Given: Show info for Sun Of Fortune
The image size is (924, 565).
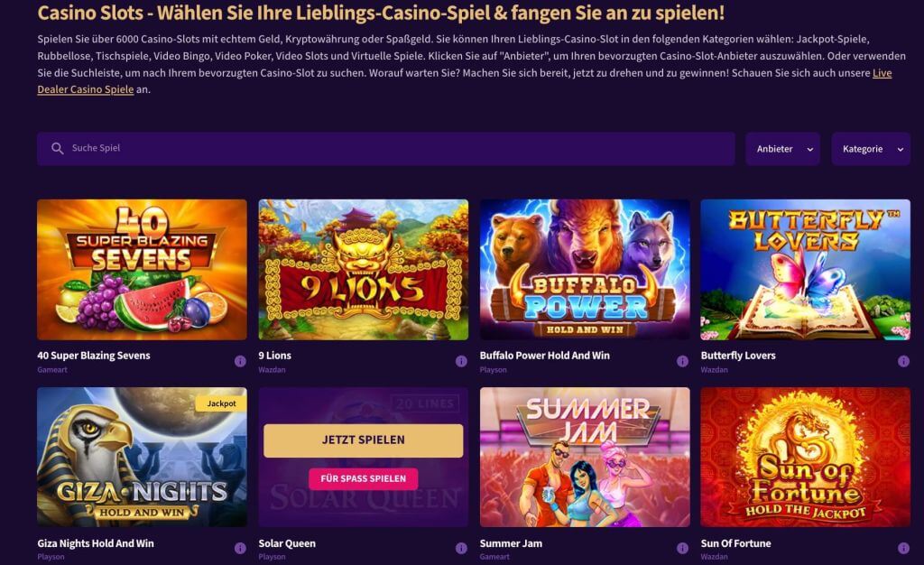Looking at the screenshot, I should pyautogui.click(x=904, y=549).
